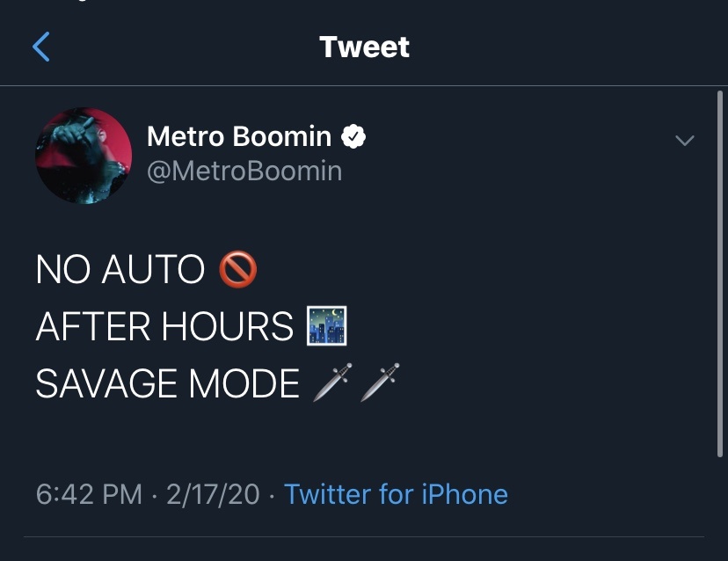Open the @MetroBoomin handle
Screen dimensions: 728x561
coord(244,171)
